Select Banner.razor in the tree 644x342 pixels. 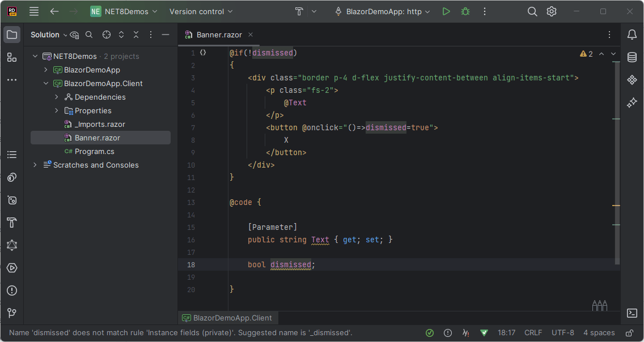pos(101,138)
